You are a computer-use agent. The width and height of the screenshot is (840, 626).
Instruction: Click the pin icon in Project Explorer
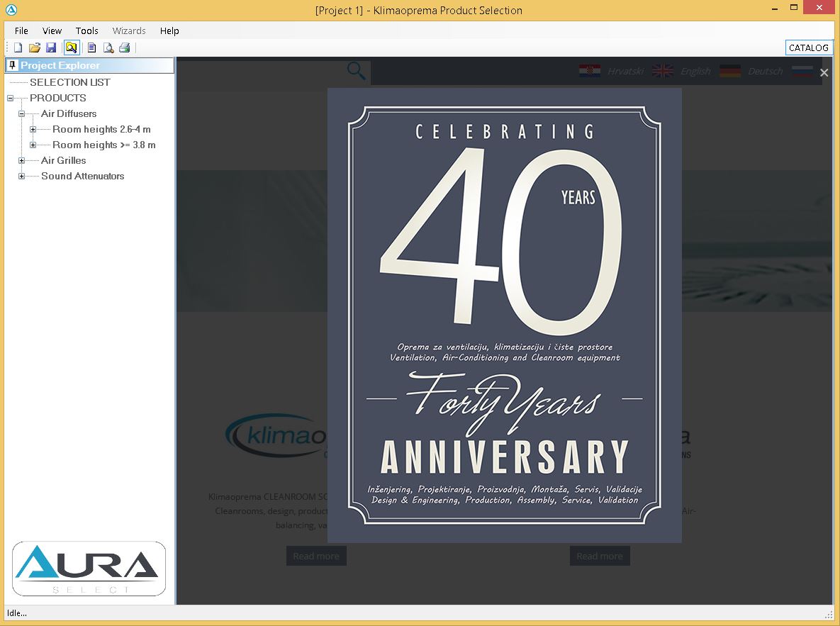click(x=12, y=65)
